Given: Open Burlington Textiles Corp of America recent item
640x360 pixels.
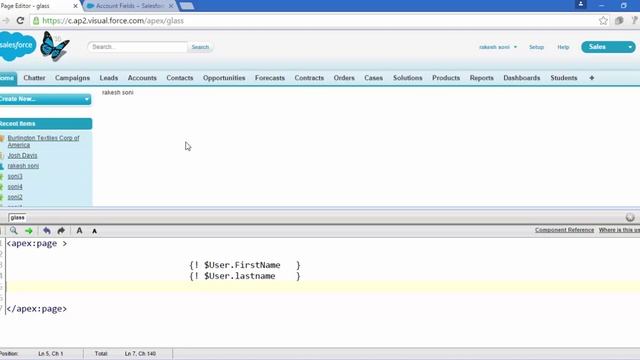Looking at the screenshot, I should pos(43,142).
